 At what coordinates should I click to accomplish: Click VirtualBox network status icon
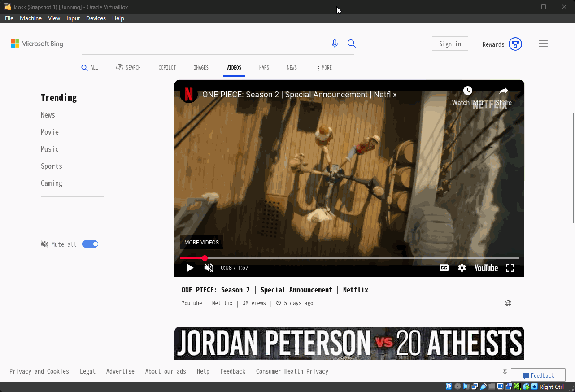point(475,387)
